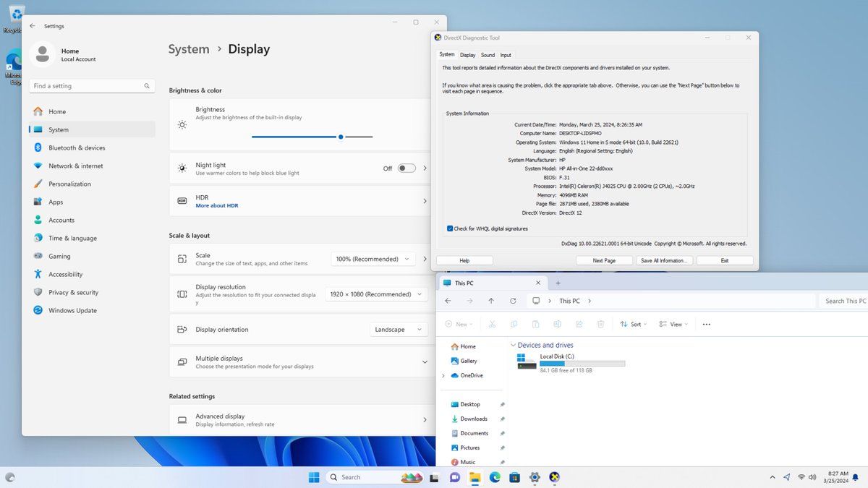Click the Settings back arrow
Screen dimensions: 868x488
point(32,26)
